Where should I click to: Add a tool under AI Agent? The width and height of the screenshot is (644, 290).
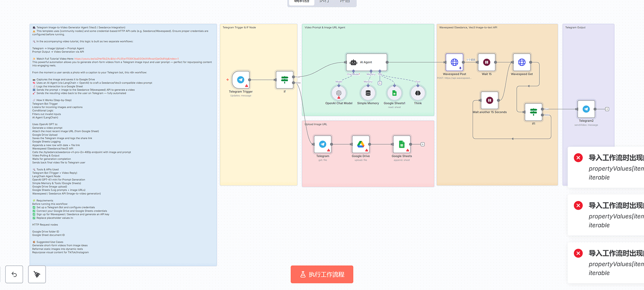point(380,83)
